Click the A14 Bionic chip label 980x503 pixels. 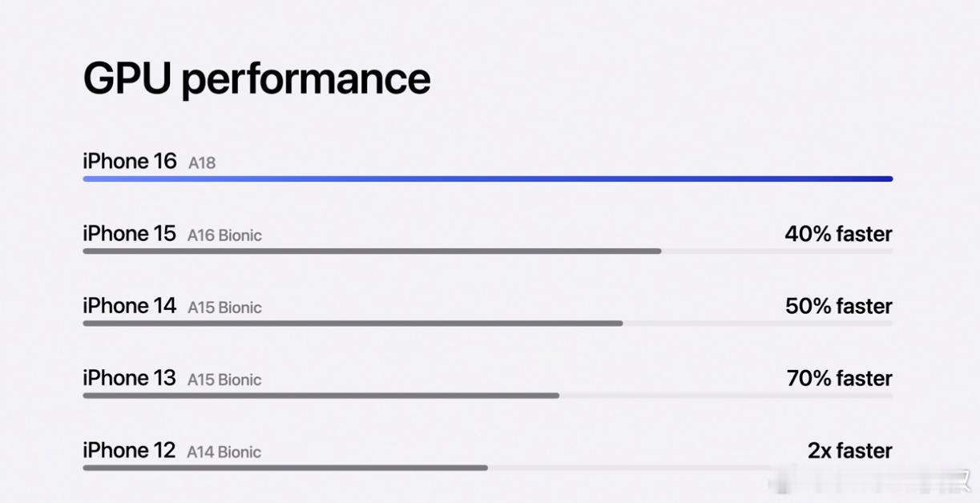tap(224, 452)
